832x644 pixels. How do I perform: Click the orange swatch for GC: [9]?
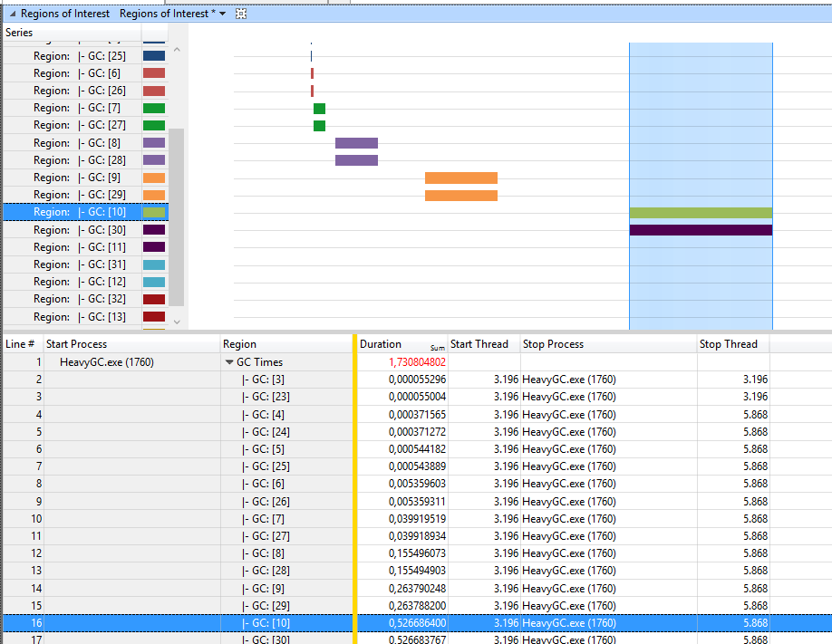point(154,178)
